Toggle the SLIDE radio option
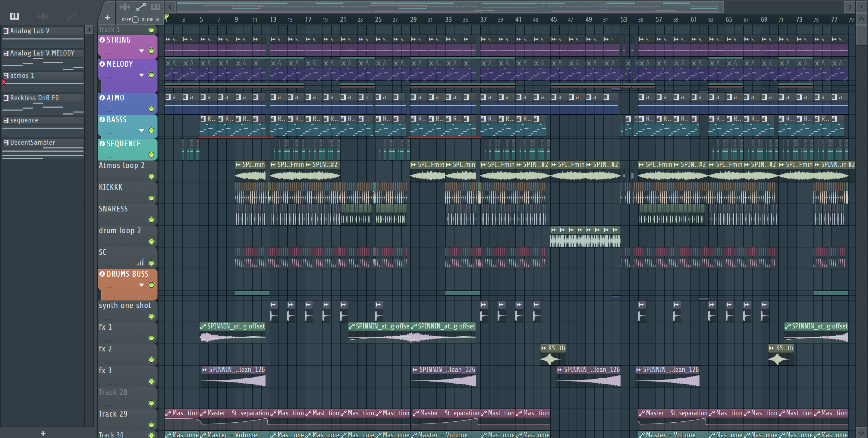This screenshot has height=438, width=868. (x=157, y=20)
